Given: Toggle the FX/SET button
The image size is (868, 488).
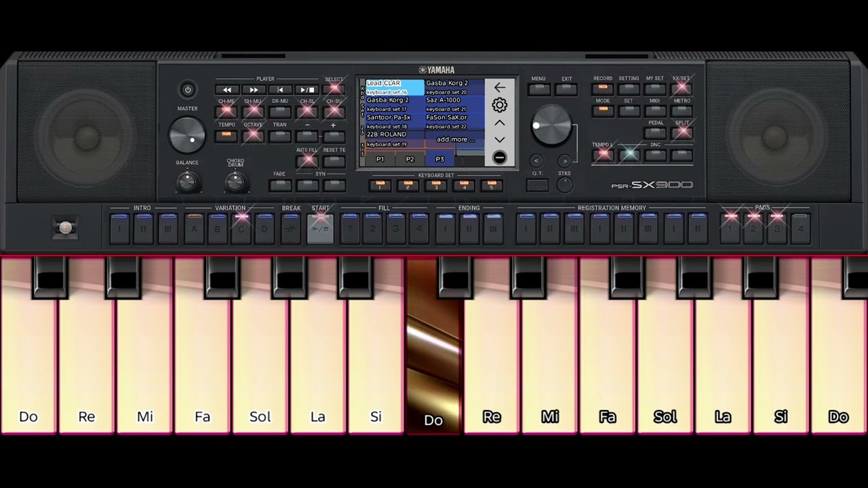Looking at the screenshot, I should coord(682,88).
